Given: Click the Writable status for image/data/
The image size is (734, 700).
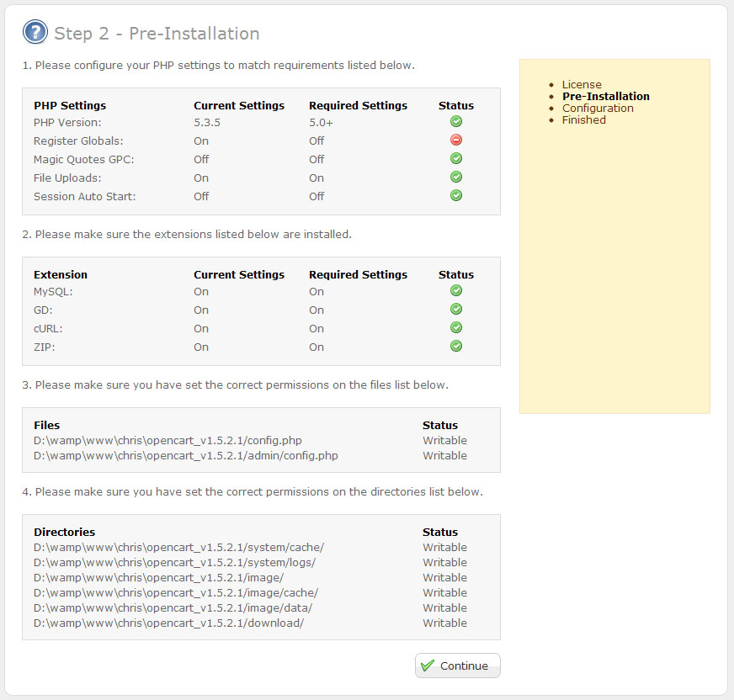Looking at the screenshot, I should point(444,607).
